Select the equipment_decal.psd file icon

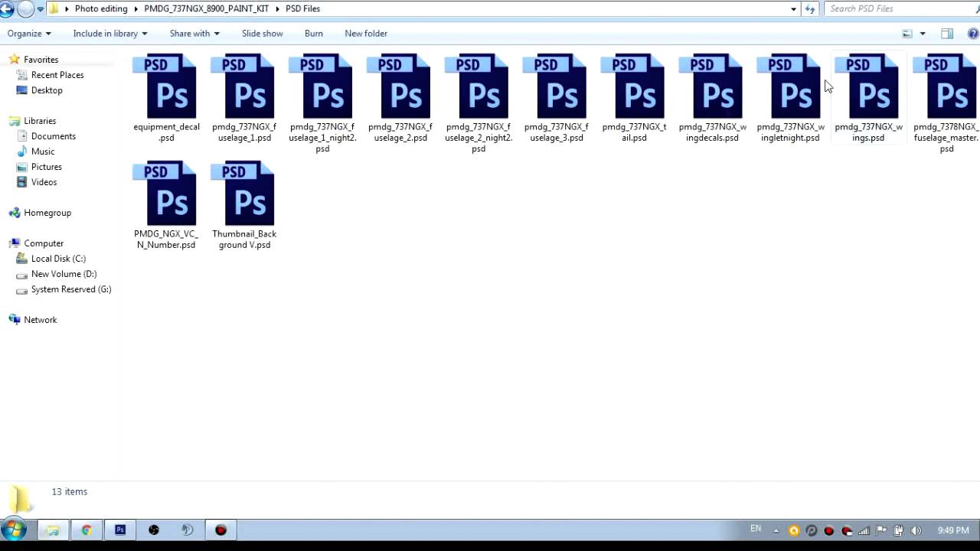166,86
